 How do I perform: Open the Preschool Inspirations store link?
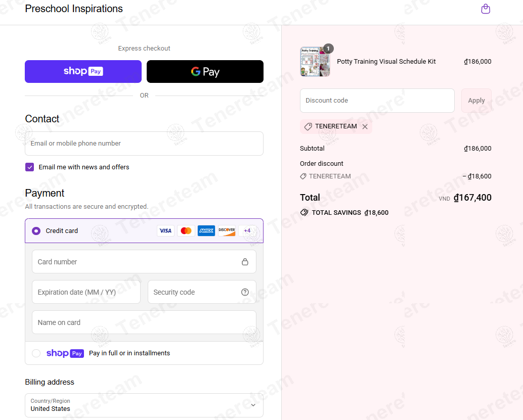click(x=74, y=9)
